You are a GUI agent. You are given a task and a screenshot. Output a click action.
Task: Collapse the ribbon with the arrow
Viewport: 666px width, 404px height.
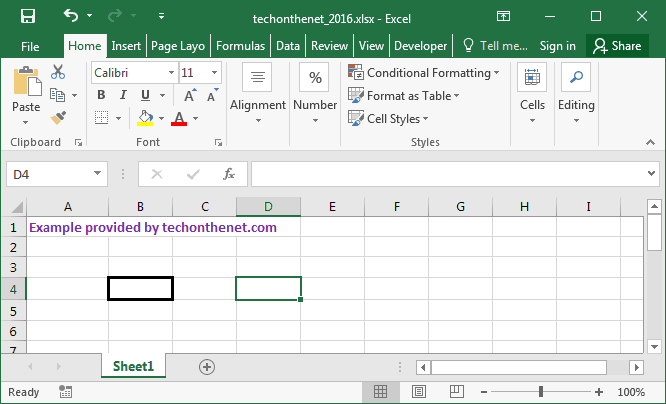click(x=650, y=142)
